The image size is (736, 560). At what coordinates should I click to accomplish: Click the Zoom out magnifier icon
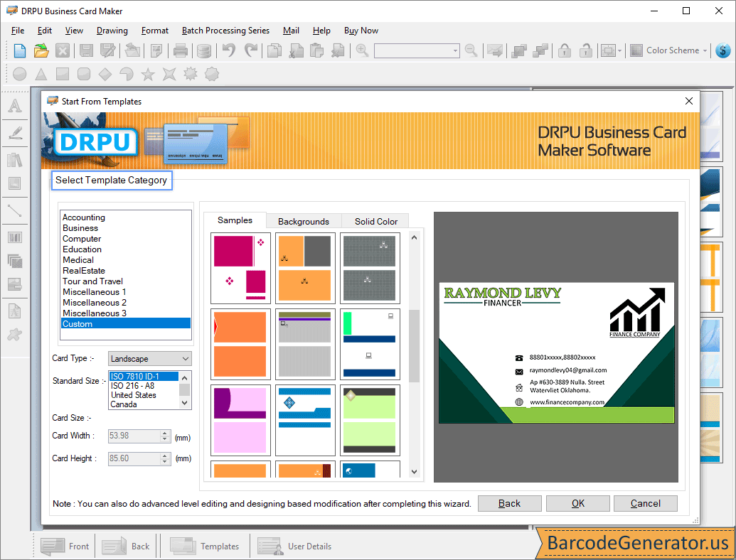pos(471,50)
